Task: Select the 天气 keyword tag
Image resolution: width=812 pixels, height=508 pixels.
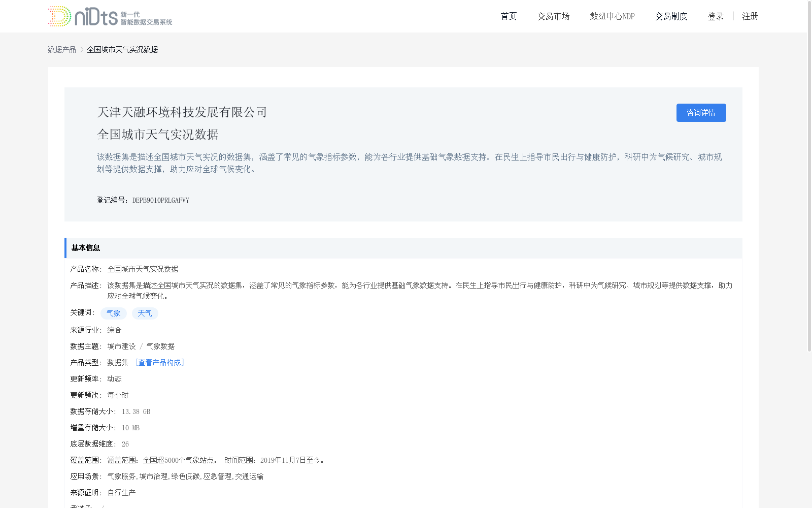Action: 145,313
